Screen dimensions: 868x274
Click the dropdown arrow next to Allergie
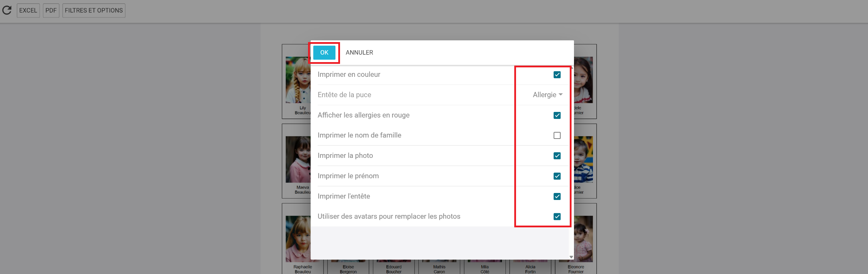[561, 95]
